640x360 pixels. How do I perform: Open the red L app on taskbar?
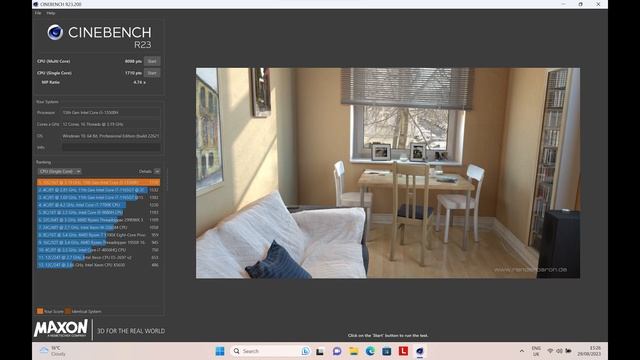tap(403, 351)
